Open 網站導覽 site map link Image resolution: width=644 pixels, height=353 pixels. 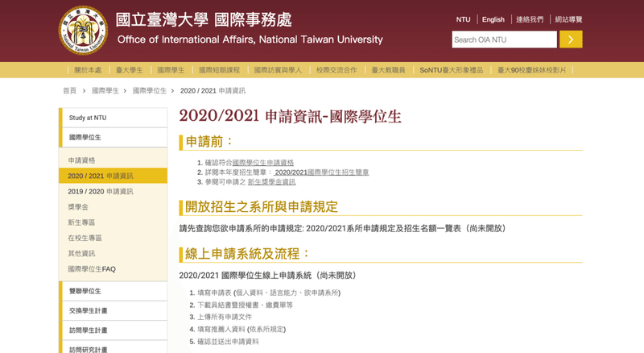pos(568,19)
